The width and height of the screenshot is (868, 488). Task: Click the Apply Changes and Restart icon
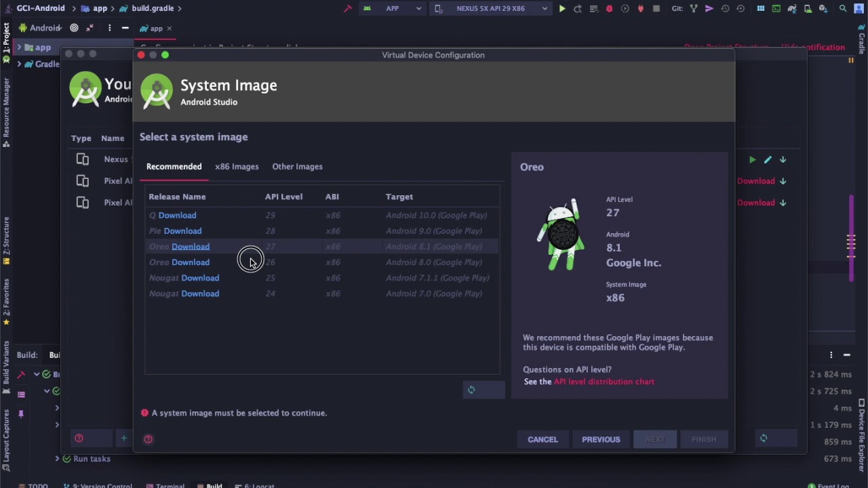pyautogui.click(x=578, y=9)
